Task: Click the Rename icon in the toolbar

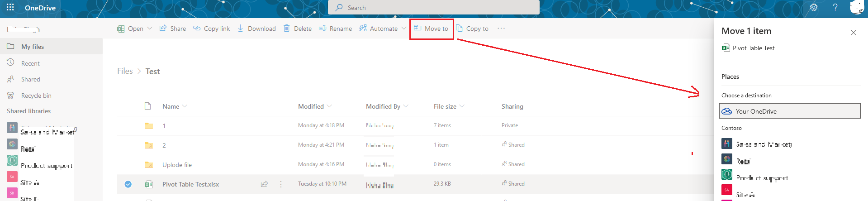Action: coord(323,28)
